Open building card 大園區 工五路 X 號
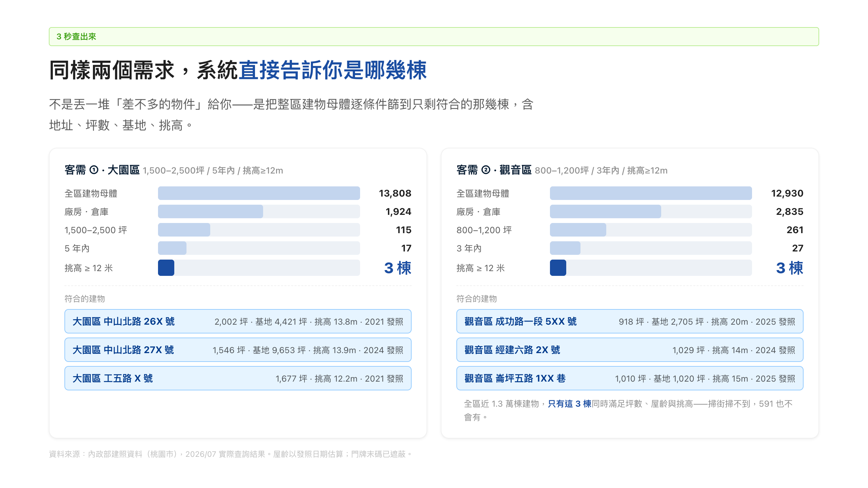 click(238, 378)
